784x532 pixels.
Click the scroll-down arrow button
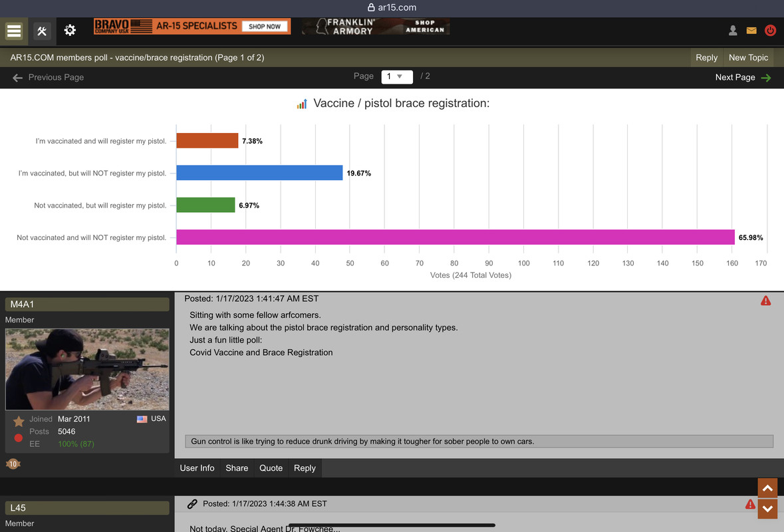[x=767, y=509]
